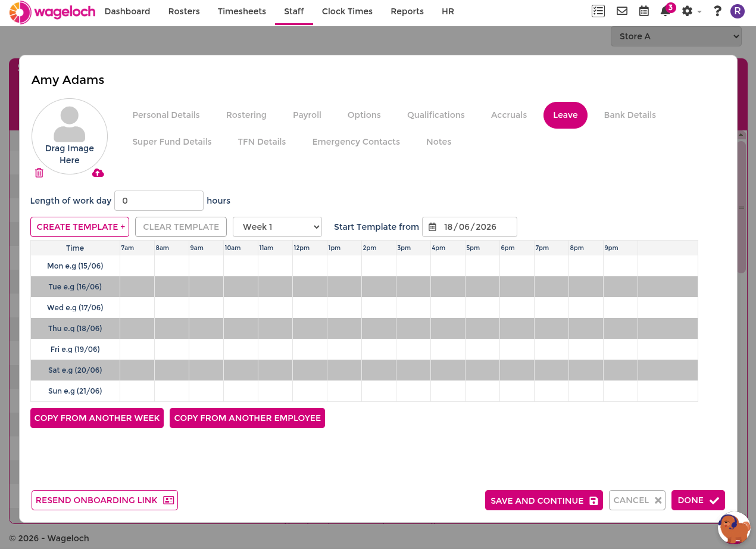Click the 'Tue e.g (16/06)' row label
This screenshot has width=756, height=549.
pos(75,286)
